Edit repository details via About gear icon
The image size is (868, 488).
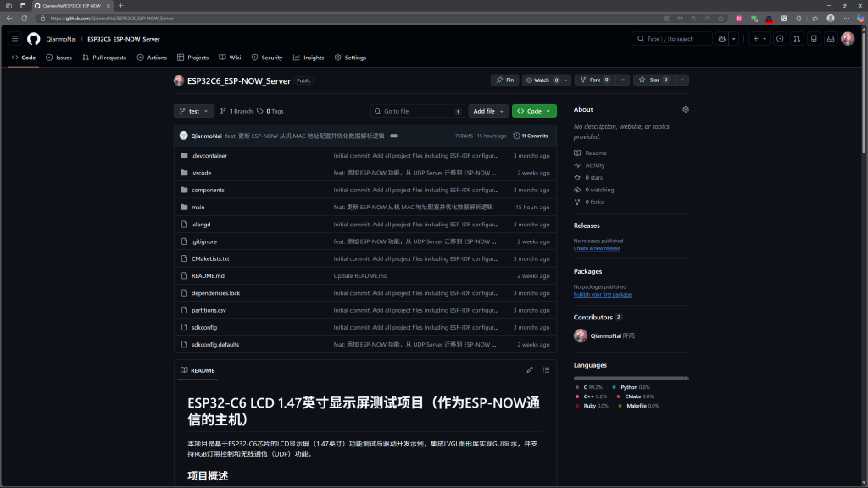(x=685, y=109)
